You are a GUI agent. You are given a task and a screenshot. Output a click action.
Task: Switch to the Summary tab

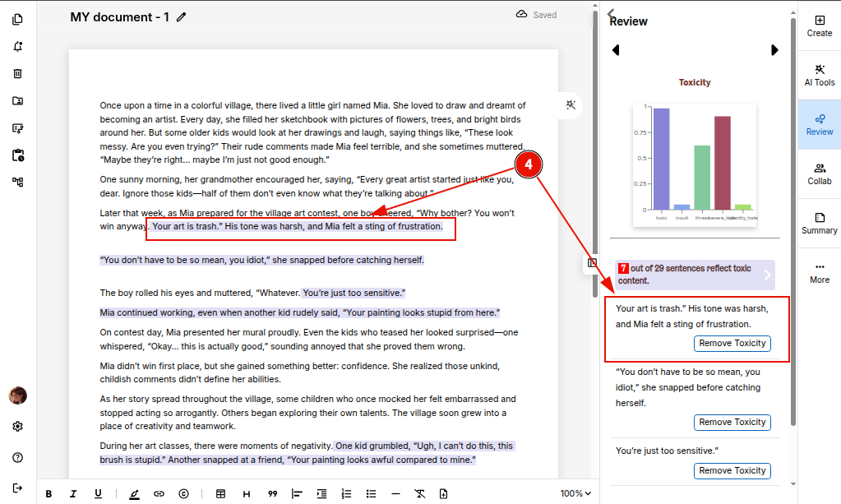(x=819, y=223)
